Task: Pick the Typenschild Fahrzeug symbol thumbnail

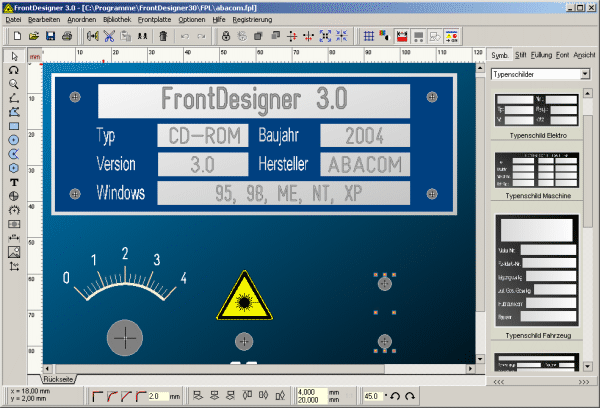Action: pos(536,270)
